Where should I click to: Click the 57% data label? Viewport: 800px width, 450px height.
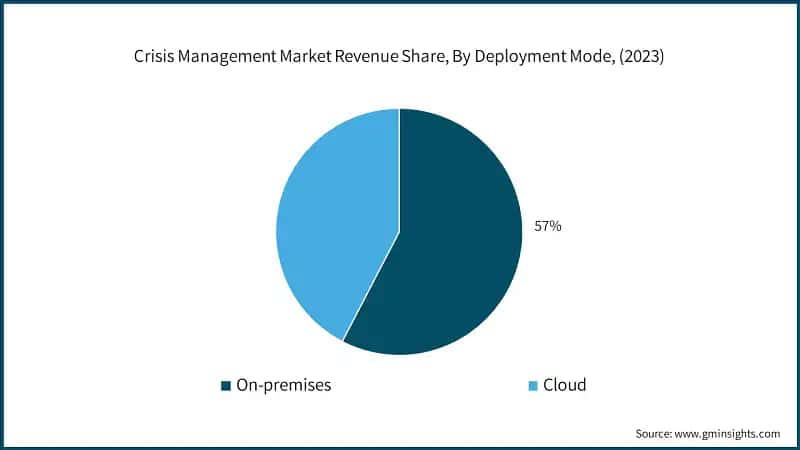point(547,226)
